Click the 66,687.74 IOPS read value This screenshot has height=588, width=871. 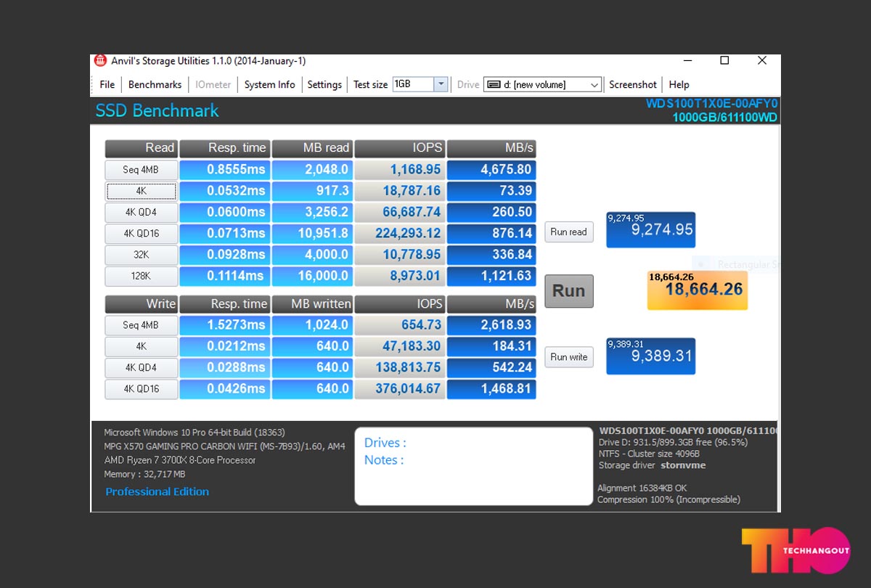[x=400, y=213]
